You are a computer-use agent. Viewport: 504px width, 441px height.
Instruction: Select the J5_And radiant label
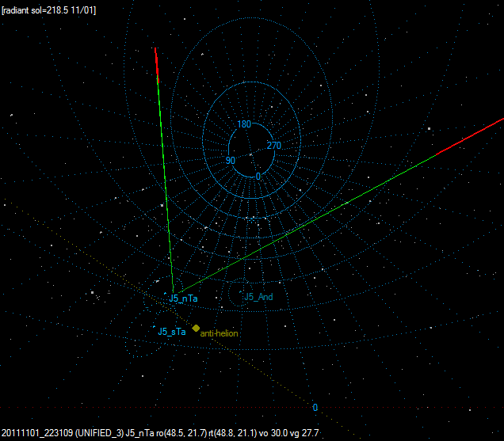[258, 297]
